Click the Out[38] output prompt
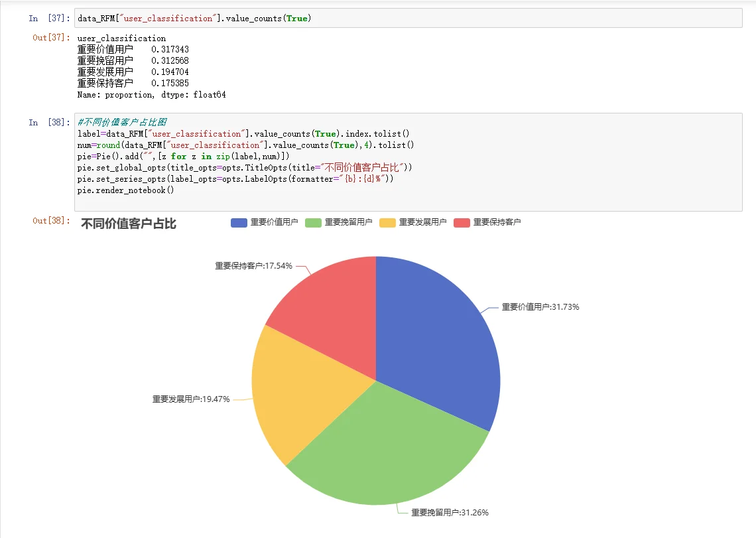This screenshot has height=538, width=756. (x=51, y=220)
